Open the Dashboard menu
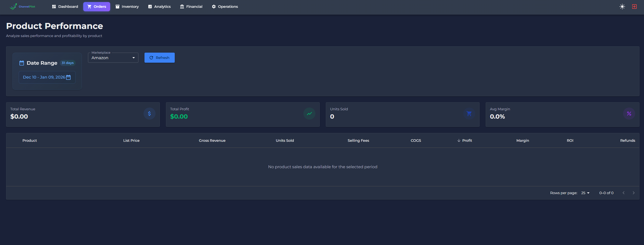Image resolution: width=644 pixels, height=245 pixels. (x=65, y=7)
